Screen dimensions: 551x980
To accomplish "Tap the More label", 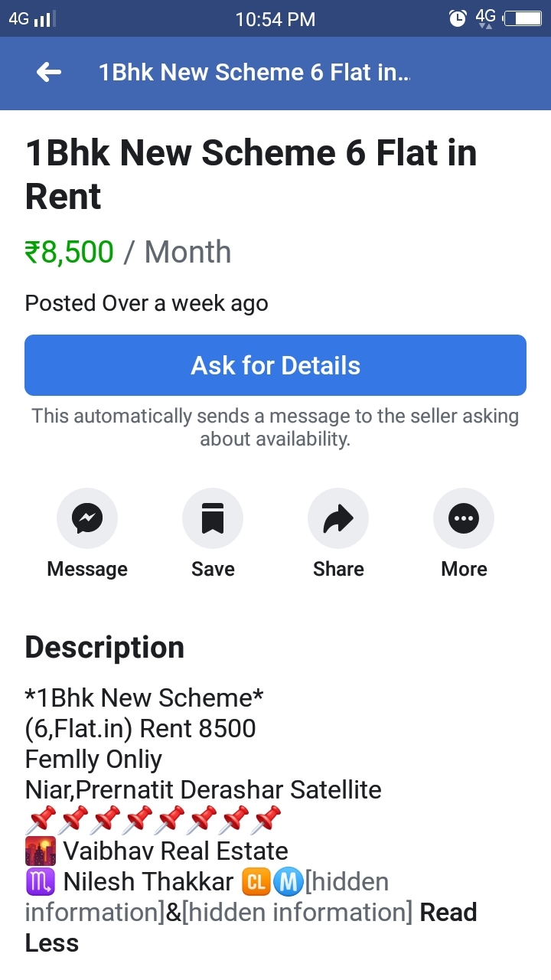I will [464, 569].
